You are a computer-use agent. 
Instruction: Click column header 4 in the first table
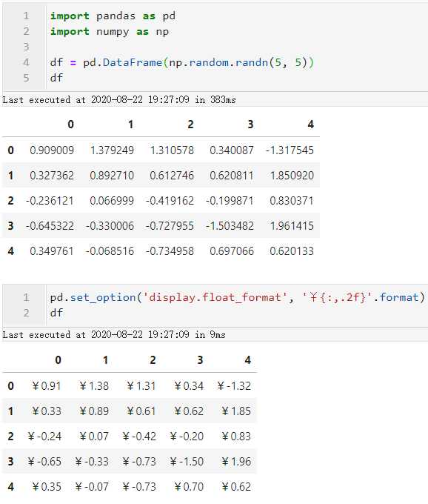pos(310,125)
